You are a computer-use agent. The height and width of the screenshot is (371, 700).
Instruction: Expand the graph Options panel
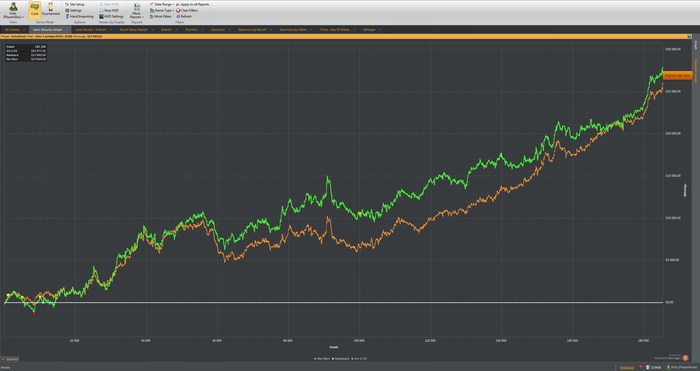(10, 359)
